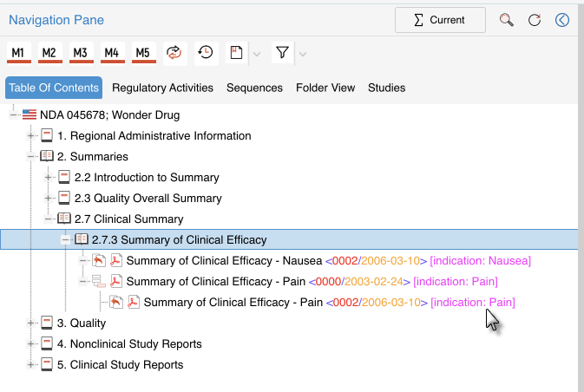The height and width of the screenshot is (392, 584).
Task: Switch to the Regulatory Activities tab
Action: (x=162, y=88)
